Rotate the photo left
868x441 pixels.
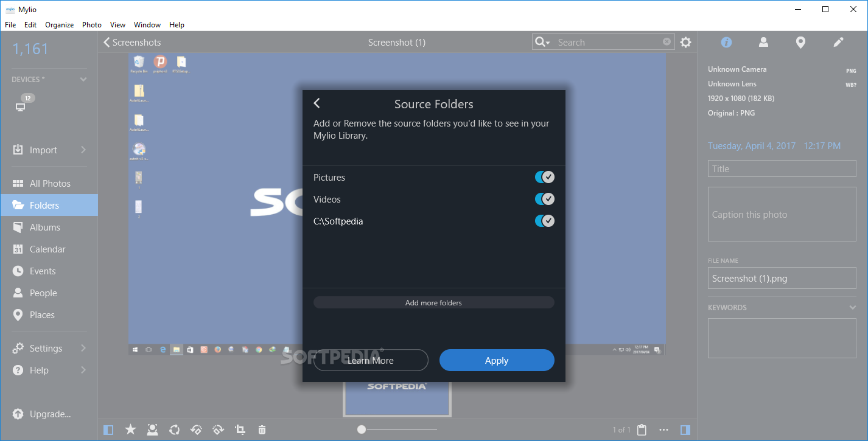coord(196,430)
